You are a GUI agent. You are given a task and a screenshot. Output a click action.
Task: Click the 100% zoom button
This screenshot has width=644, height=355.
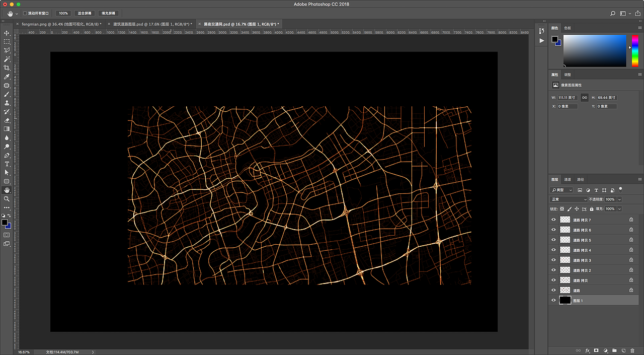pos(63,13)
